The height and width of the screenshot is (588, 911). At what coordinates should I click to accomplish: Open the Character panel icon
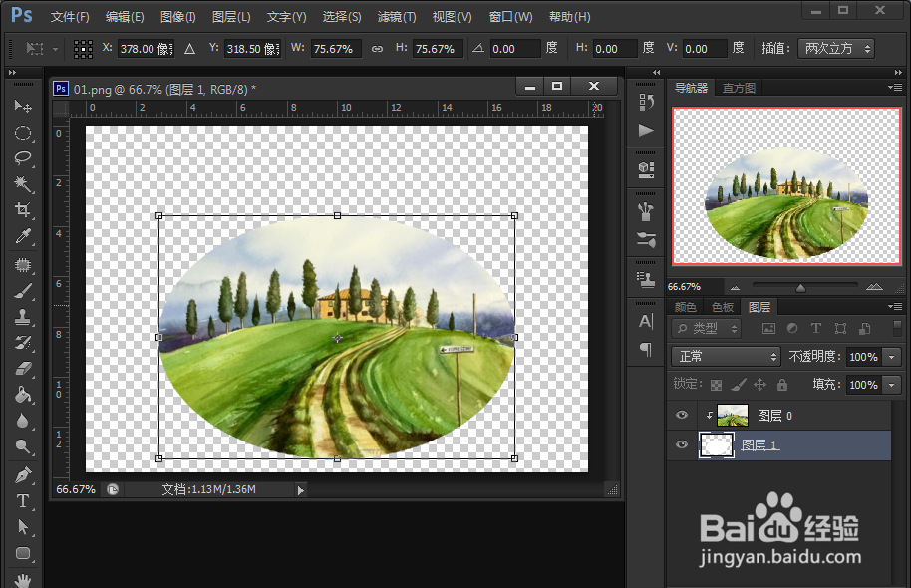[x=646, y=321]
